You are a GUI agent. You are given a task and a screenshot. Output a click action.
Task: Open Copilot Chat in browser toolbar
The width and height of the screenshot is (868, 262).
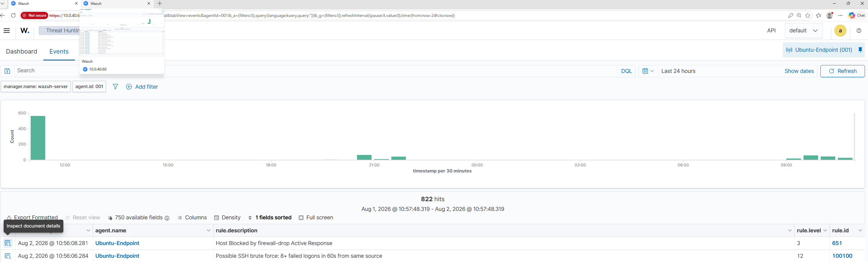857,15
